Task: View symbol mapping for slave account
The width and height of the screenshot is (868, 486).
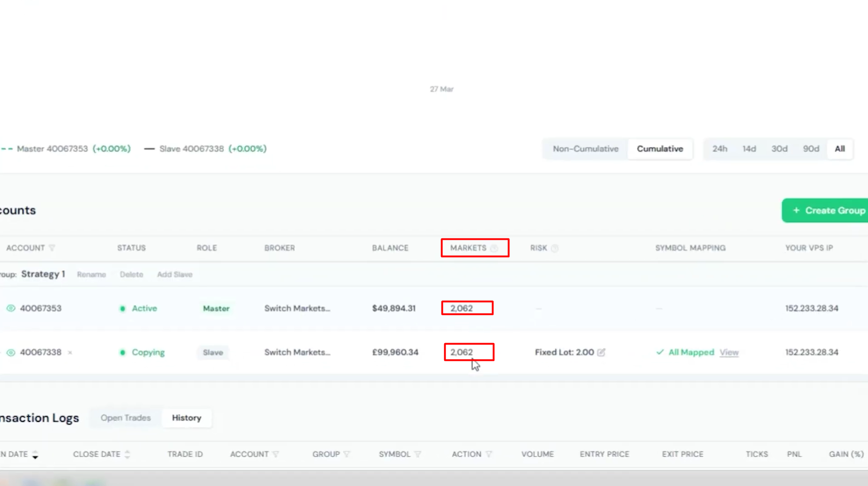Action: click(x=729, y=352)
